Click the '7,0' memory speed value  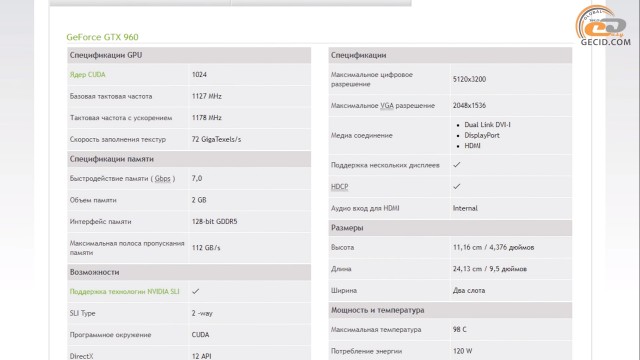tap(197, 178)
